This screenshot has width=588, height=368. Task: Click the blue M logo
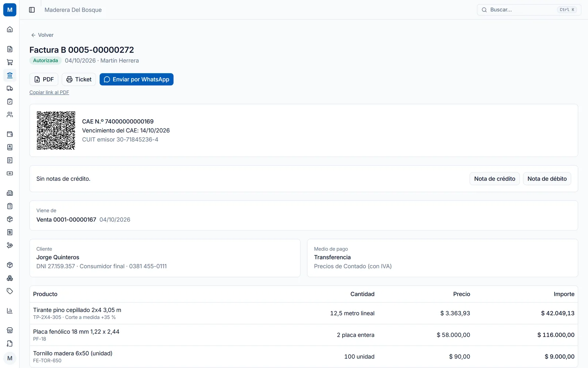coord(10,10)
